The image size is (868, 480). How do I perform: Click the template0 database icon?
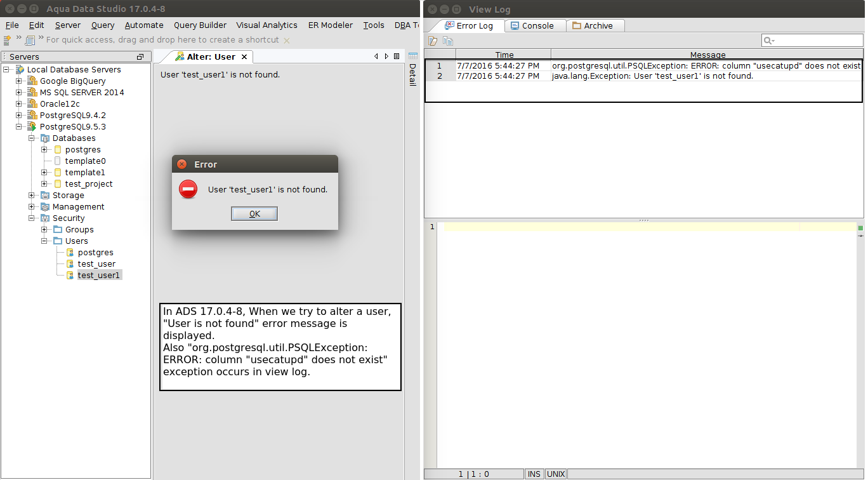[x=57, y=161]
